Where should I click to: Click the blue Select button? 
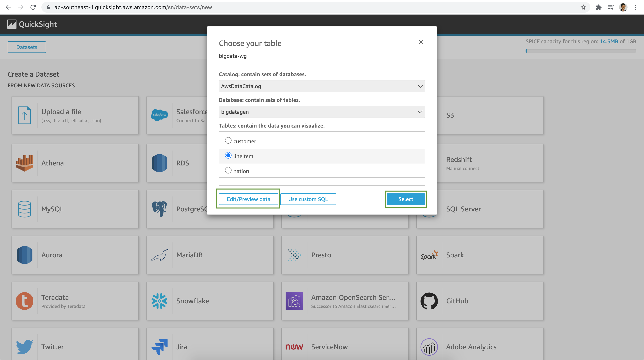pos(406,199)
